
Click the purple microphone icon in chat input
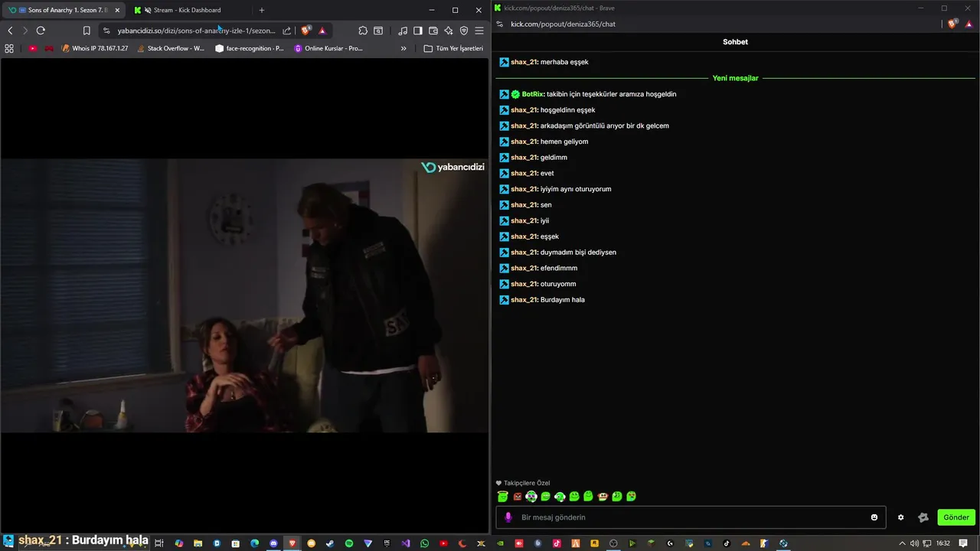coord(508,517)
